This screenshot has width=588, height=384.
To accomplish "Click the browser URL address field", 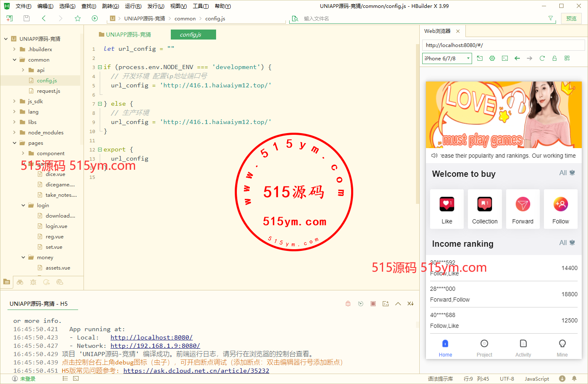I will (x=503, y=45).
